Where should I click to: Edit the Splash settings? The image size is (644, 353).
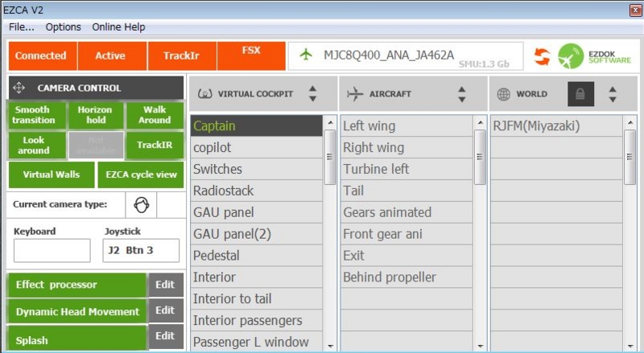166,337
